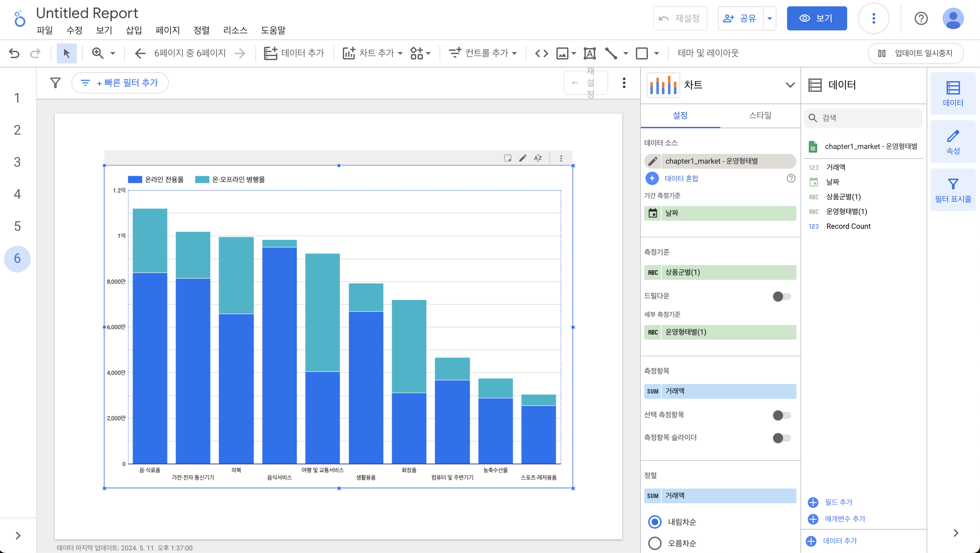Expand the 차트 type dropdown chevron
This screenshot has width=980, height=553.
click(790, 85)
